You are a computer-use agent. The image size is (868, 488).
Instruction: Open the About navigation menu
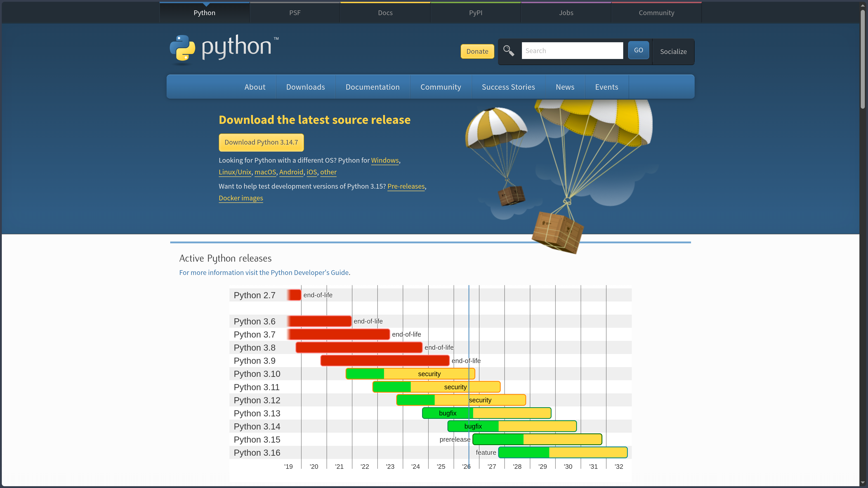255,87
